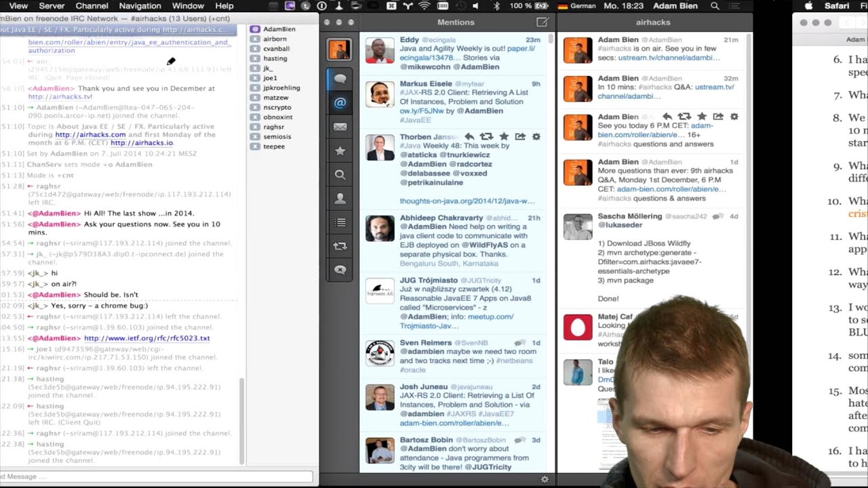
Task: Click the account avatar at top of Twitter sidebar
Action: coord(339,49)
